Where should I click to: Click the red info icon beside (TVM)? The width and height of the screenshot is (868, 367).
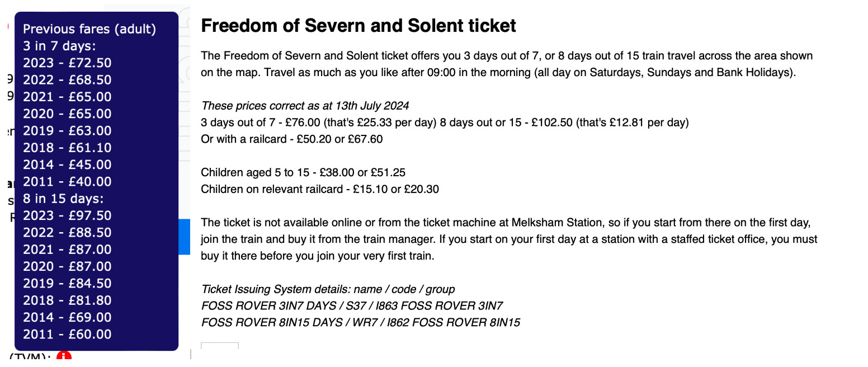pyautogui.click(x=64, y=358)
